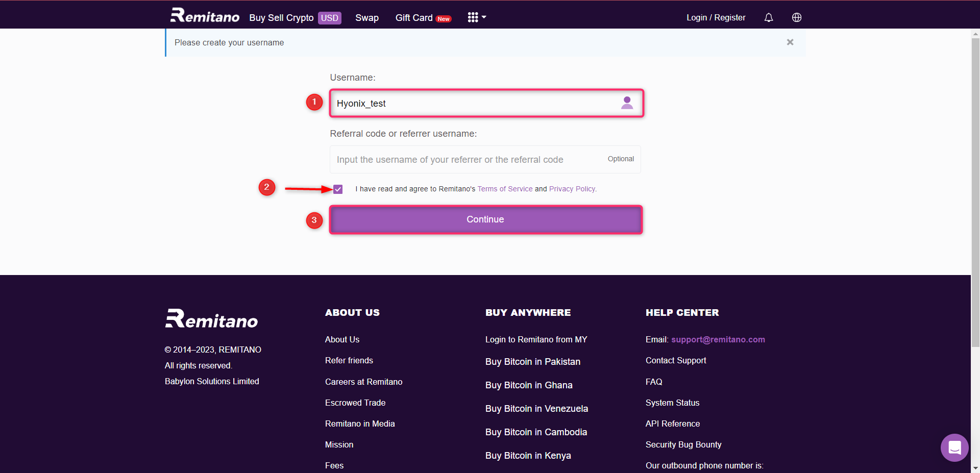The height and width of the screenshot is (473, 980).
Task: Click the support@remitano.com email link
Action: pyautogui.click(x=718, y=339)
